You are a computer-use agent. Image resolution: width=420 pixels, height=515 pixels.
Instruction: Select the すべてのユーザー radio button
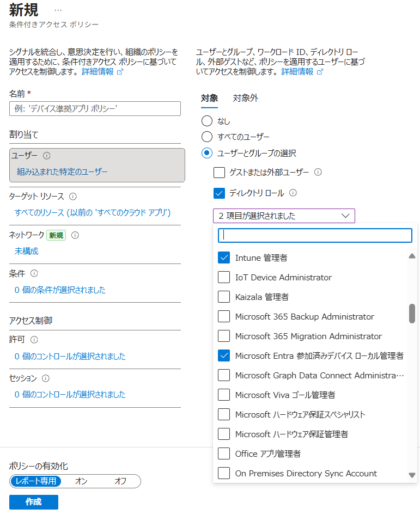click(207, 137)
